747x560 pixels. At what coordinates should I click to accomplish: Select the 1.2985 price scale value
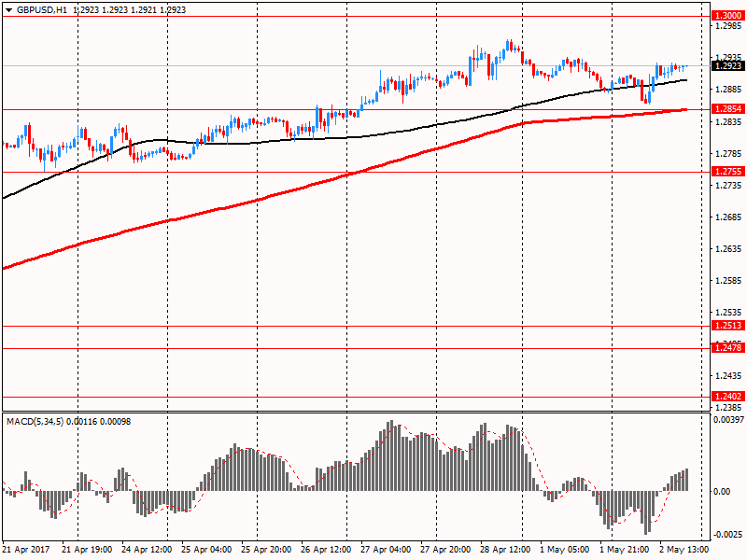(x=729, y=26)
